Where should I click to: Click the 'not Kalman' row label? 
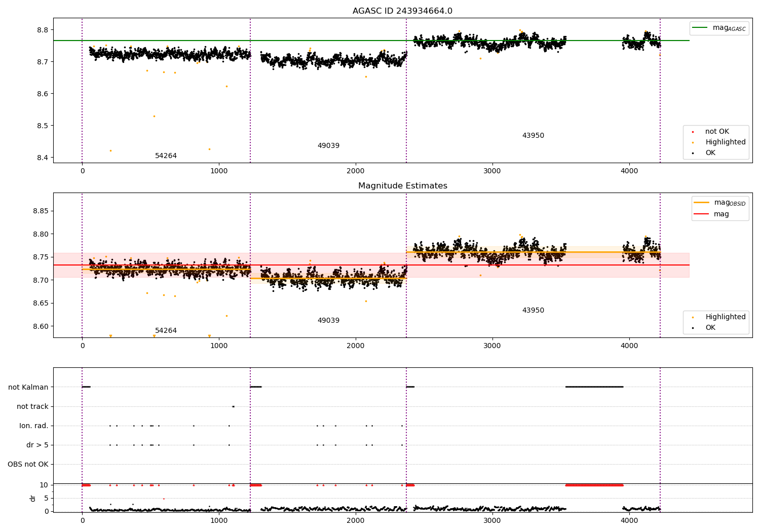coord(28,388)
